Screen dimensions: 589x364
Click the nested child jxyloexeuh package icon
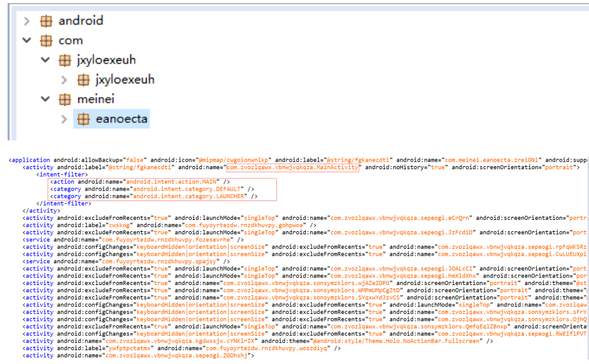[x=83, y=80]
